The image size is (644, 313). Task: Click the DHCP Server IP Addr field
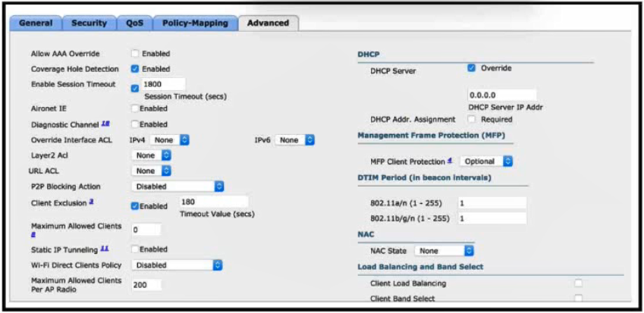pyautogui.click(x=501, y=95)
